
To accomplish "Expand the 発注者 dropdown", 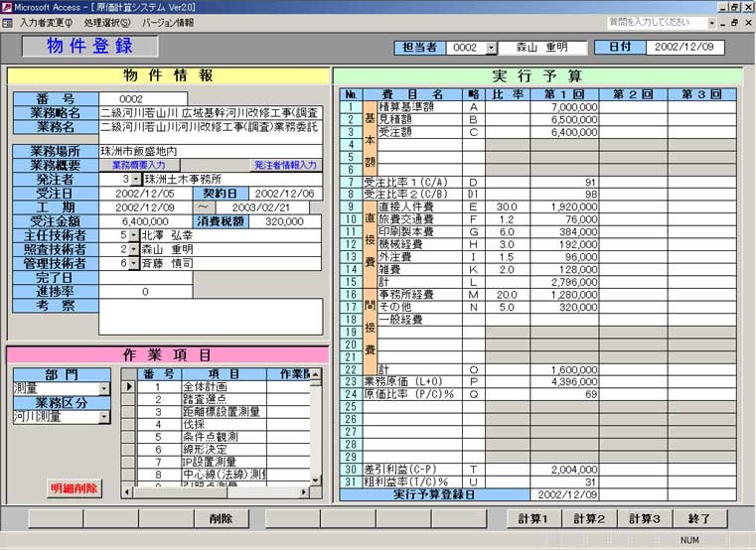I will [x=136, y=179].
